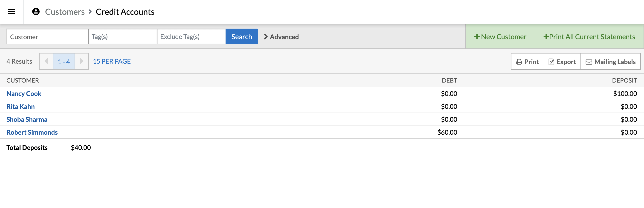The image size is (644, 208).
Task: Click the next page arrow
Action: pos(81,61)
